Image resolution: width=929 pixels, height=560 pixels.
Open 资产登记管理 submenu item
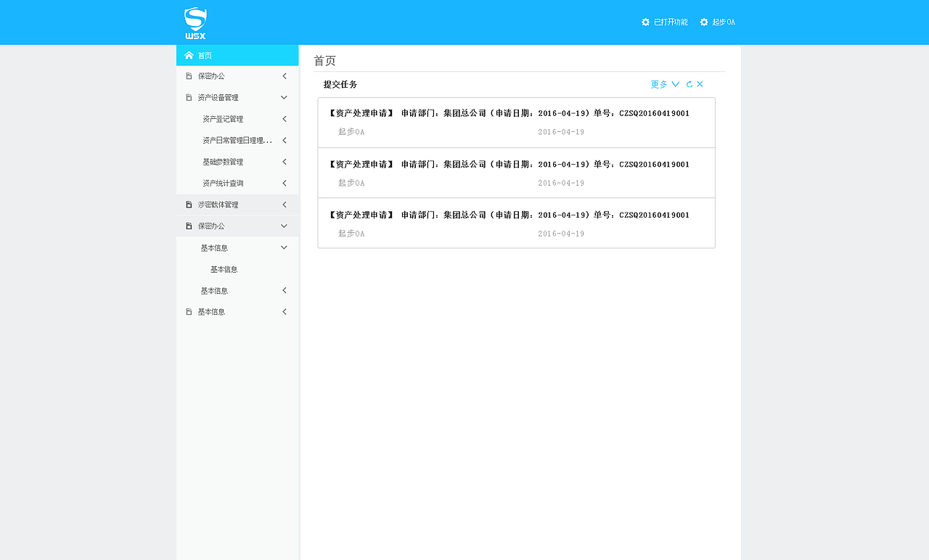coord(223,119)
